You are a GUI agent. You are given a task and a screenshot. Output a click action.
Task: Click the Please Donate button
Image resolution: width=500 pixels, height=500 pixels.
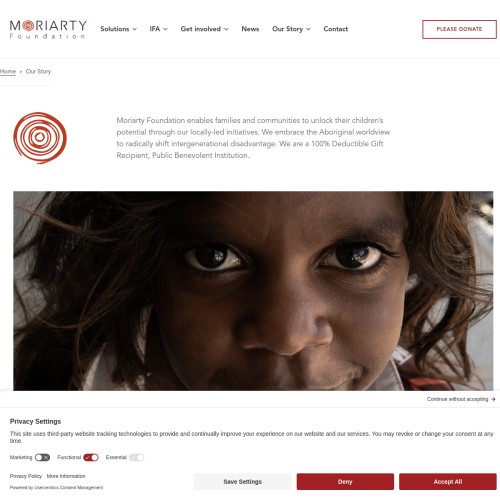click(459, 29)
